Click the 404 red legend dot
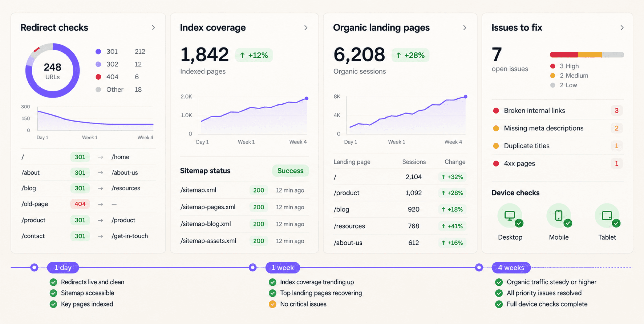Screen dimensions: 644x324 pyautogui.click(x=98, y=77)
